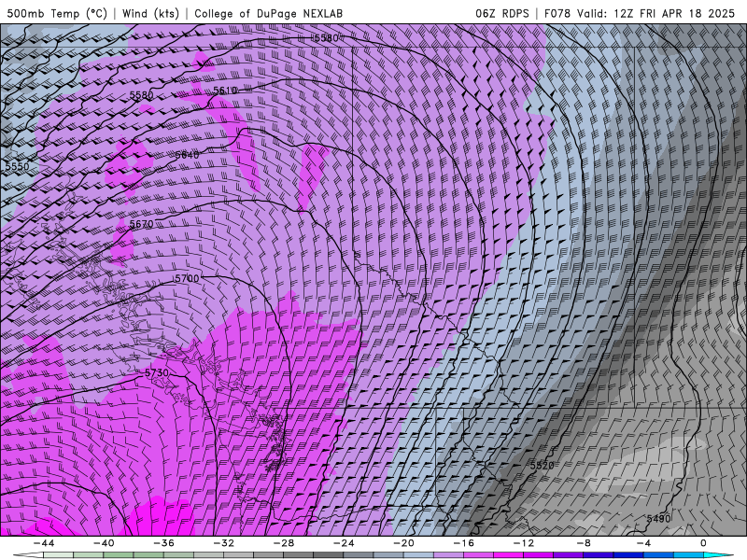Select the "Wind (kts)" header text
This screenshot has width=747, height=560.
pos(150,13)
